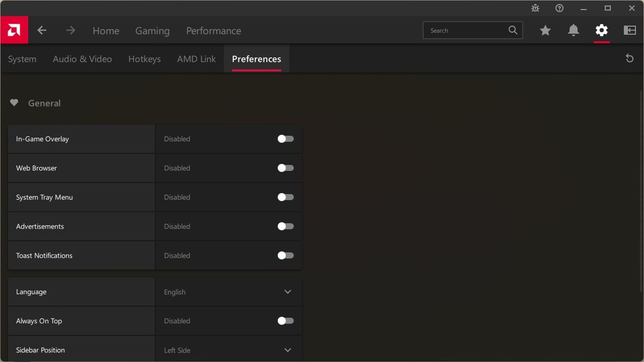Click the Always On Top label
This screenshot has height=362, width=644.
click(x=39, y=321)
